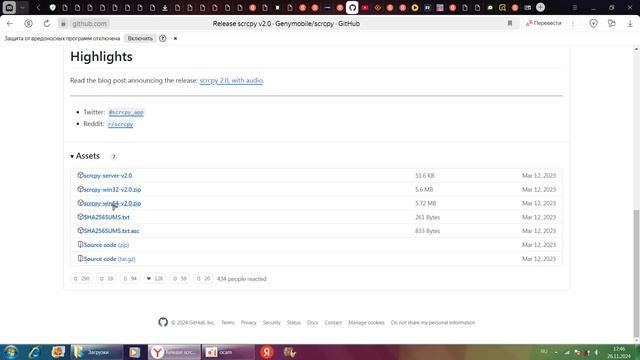This screenshot has height=360, width=640.
Task: Open the Protect shield icon in the toolbar
Action: [x=593, y=24]
